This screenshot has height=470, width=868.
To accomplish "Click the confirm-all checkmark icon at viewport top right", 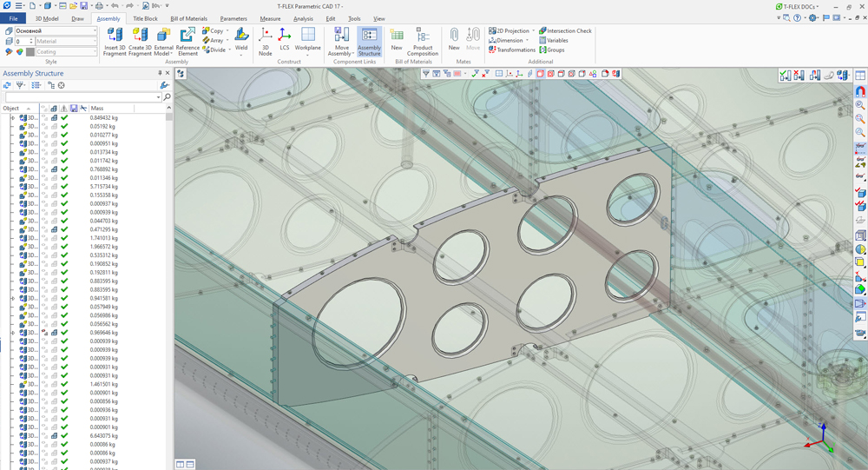I will (785, 76).
